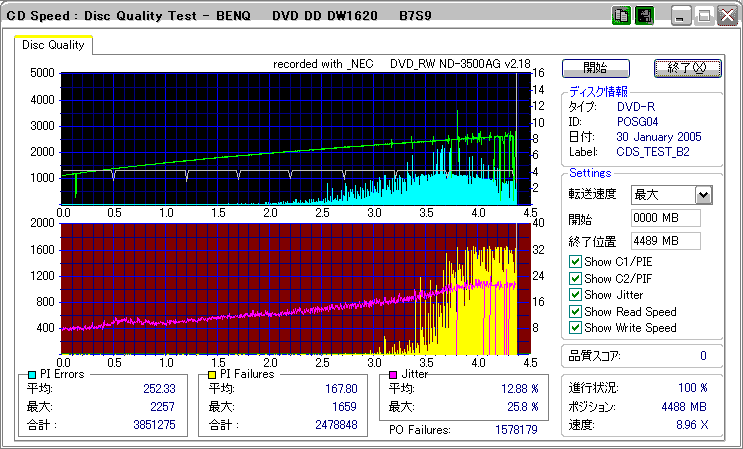Image resolution: width=743 pixels, height=449 pixels.
Task: Click the cyan PI Errors legend square
Action: point(30,374)
